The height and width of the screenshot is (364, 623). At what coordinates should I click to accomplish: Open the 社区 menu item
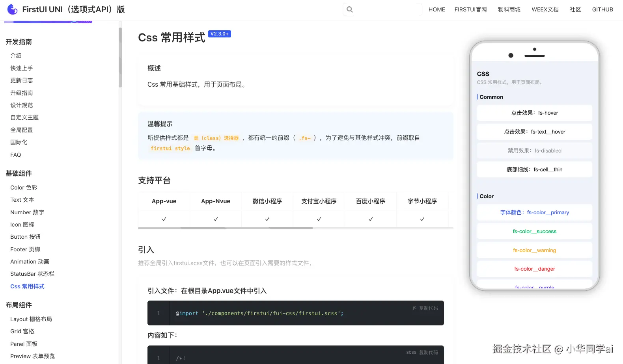coord(575,9)
